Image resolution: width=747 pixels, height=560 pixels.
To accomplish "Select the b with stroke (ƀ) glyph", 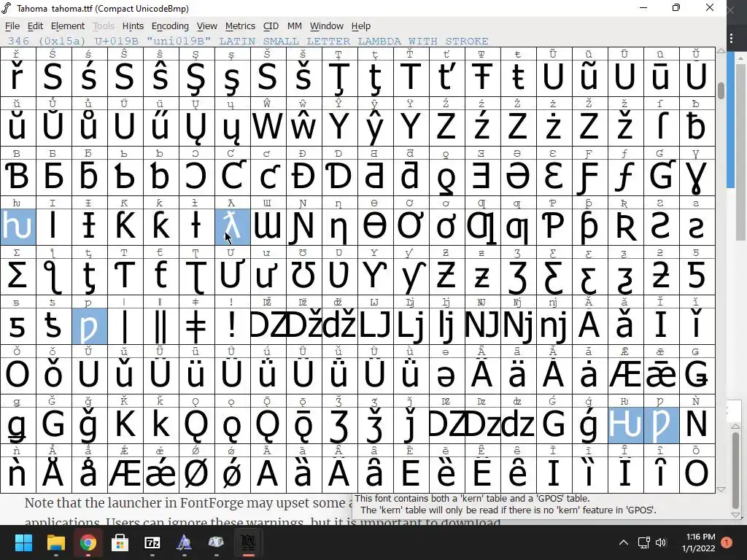I will (697, 127).
